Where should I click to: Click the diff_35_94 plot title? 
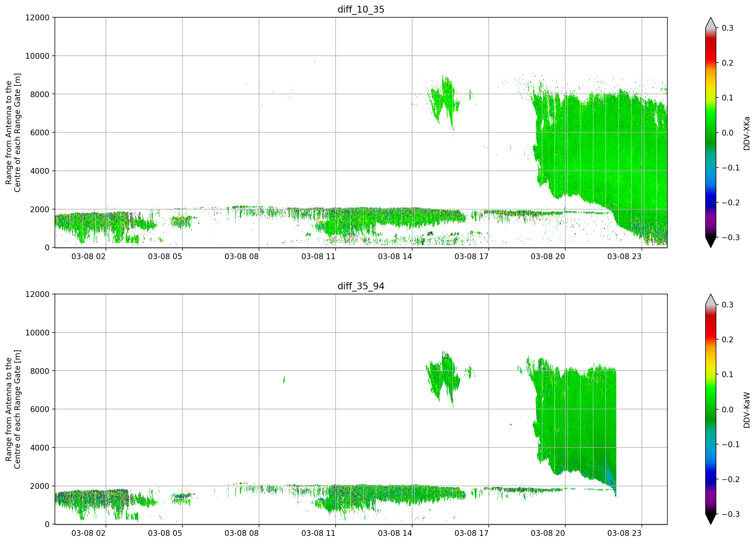pos(361,286)
